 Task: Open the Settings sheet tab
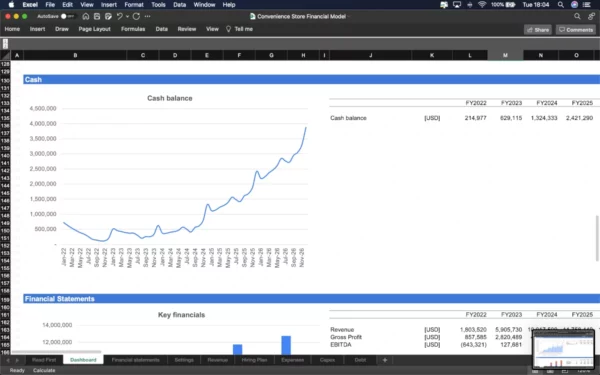click(184, 360)
